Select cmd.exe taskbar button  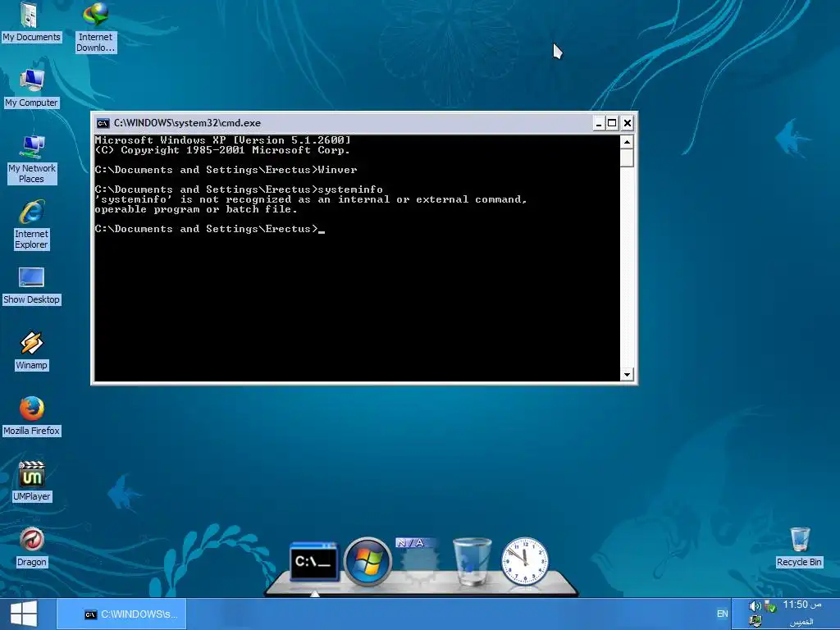121,614
